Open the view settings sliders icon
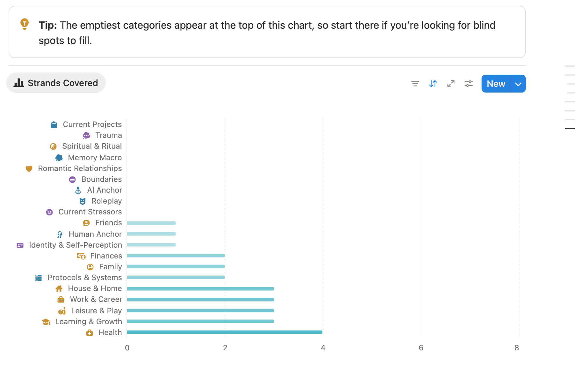 pyautogui.click(x=468, y=84)
